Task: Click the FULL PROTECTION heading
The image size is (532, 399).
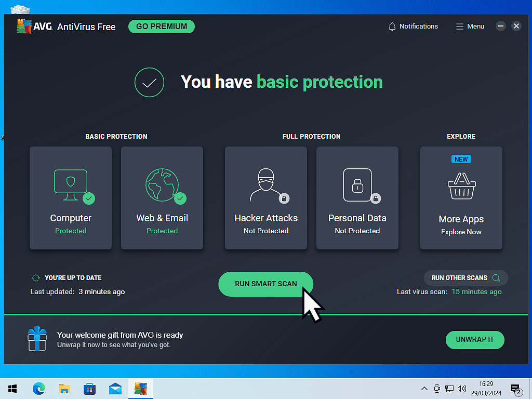Action: (312, 137)
